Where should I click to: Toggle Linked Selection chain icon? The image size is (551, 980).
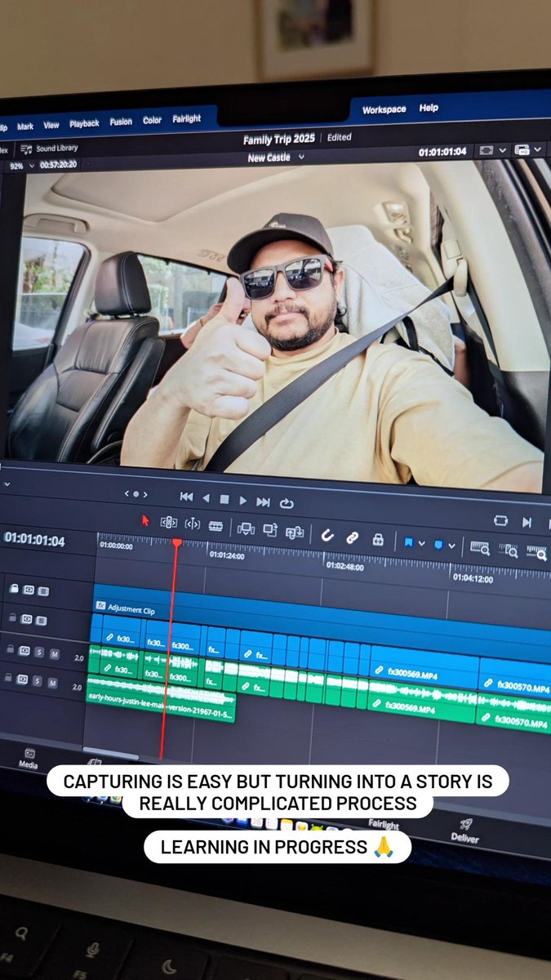pos(352,537)
